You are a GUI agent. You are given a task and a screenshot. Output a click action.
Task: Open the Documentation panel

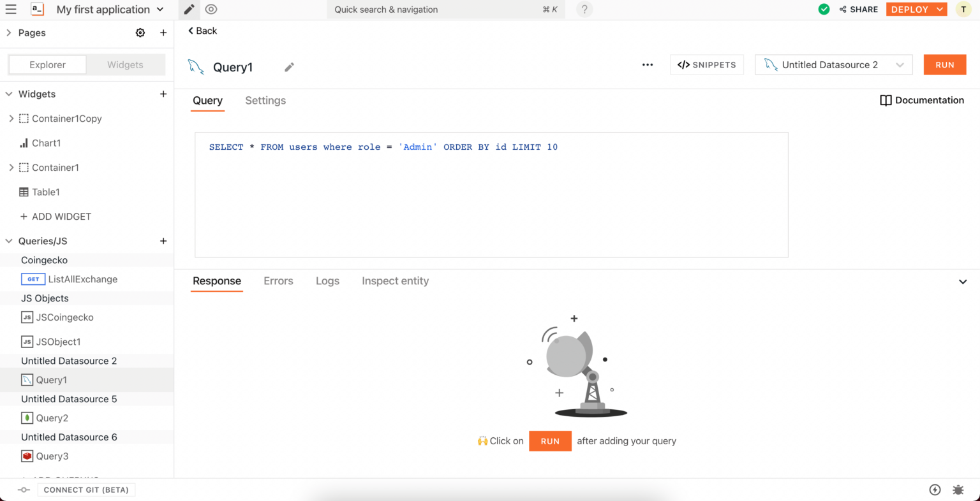coord(921,100)
